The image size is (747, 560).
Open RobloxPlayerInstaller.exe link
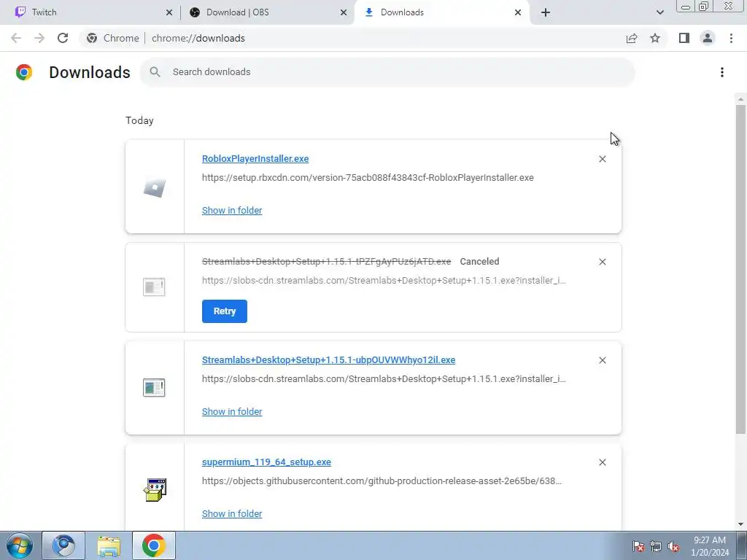pos(255,158)
